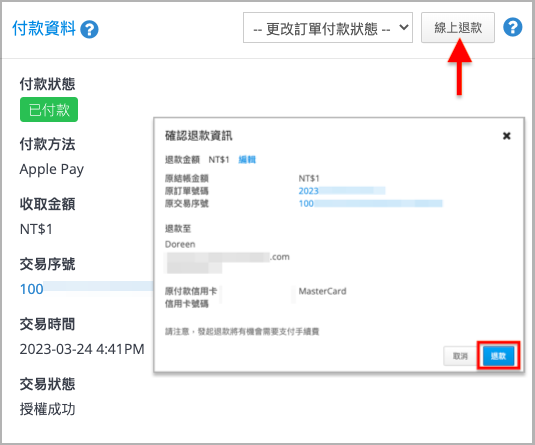Select the 授權成功 transaction status text
Screen dimensions: 535x445
click(x=47, y=409)
